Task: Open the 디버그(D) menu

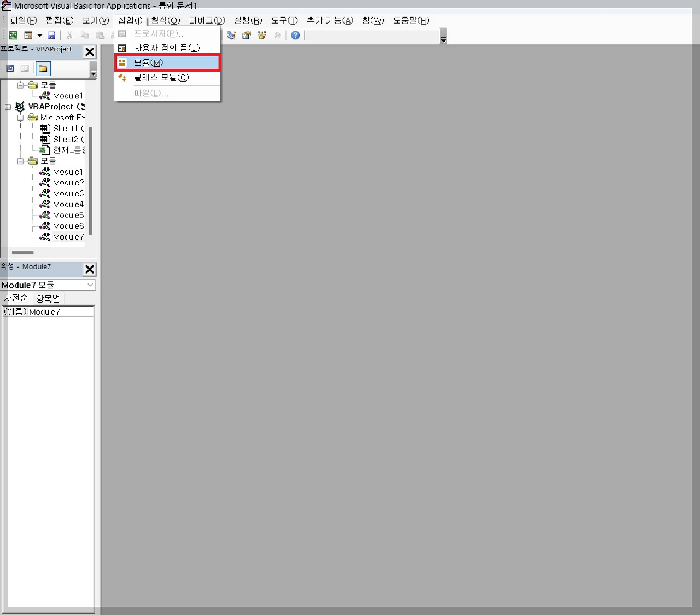Action: [207, 20]
